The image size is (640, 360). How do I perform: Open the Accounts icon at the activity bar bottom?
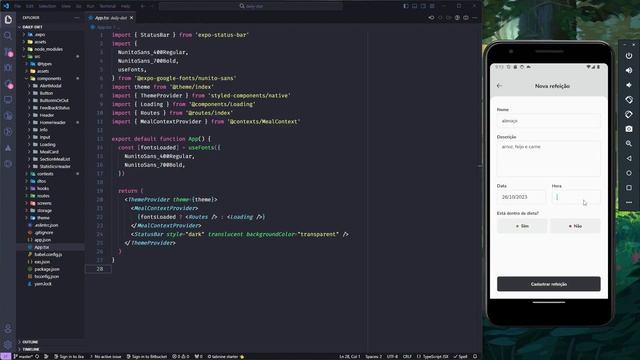click(8, 328)
